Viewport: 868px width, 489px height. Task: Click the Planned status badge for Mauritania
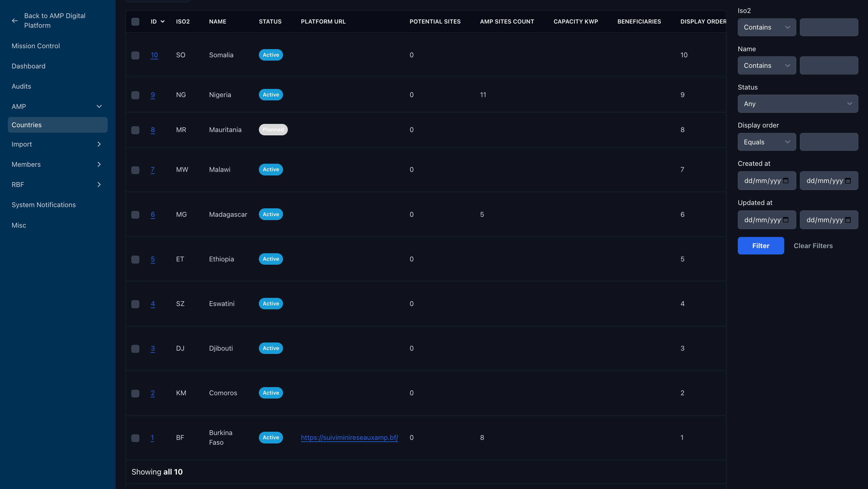pos(273,130)
